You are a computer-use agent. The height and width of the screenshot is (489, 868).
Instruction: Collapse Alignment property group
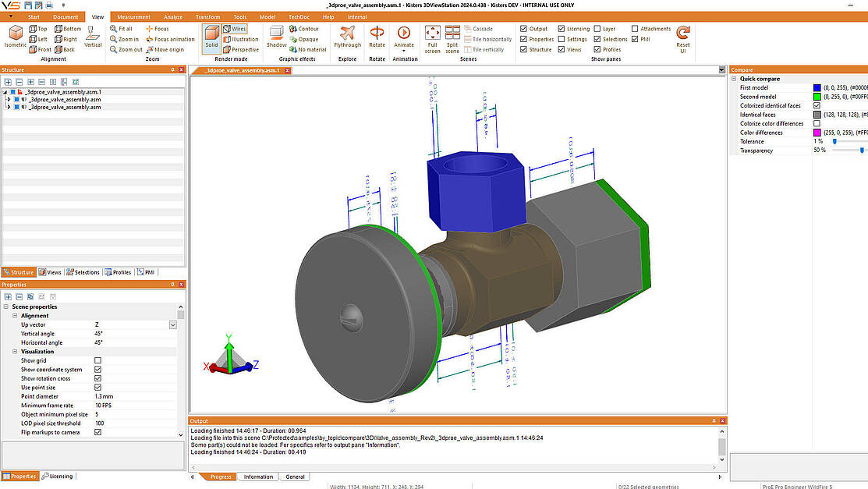click(x=15, y=316)
